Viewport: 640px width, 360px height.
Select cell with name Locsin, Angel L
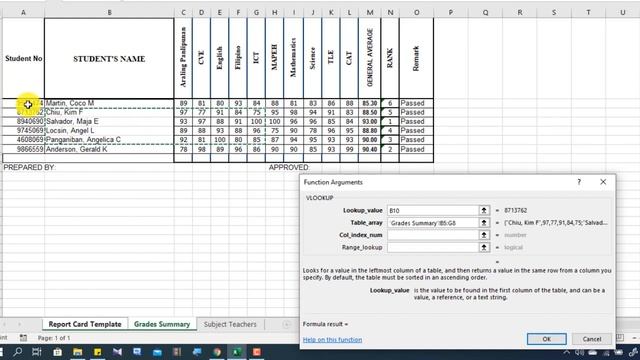(x=109, y=131)
